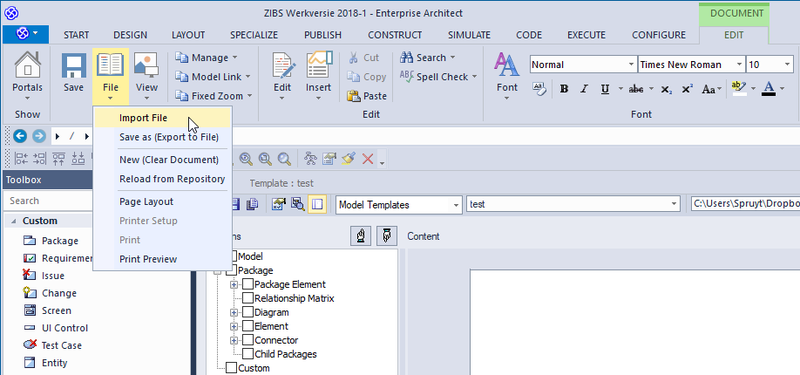Expand the Diagram tree node
800x375 pixels.
(x=234, y=312)
